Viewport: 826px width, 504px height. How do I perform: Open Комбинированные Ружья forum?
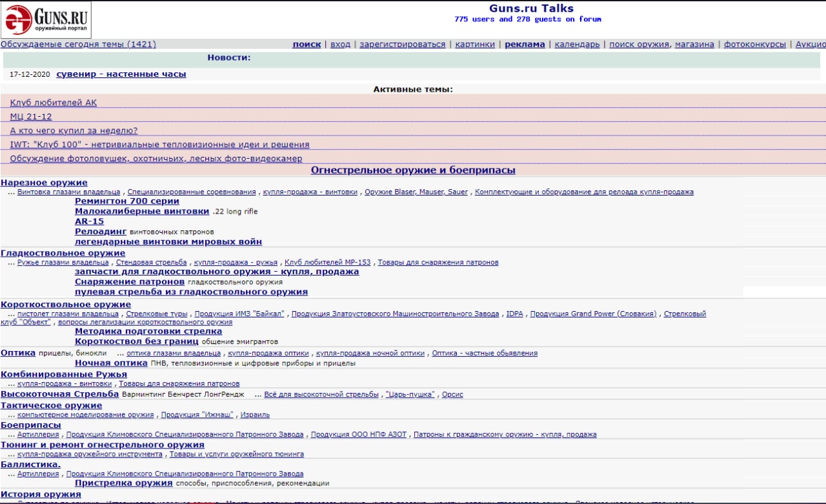click(64, 374)
